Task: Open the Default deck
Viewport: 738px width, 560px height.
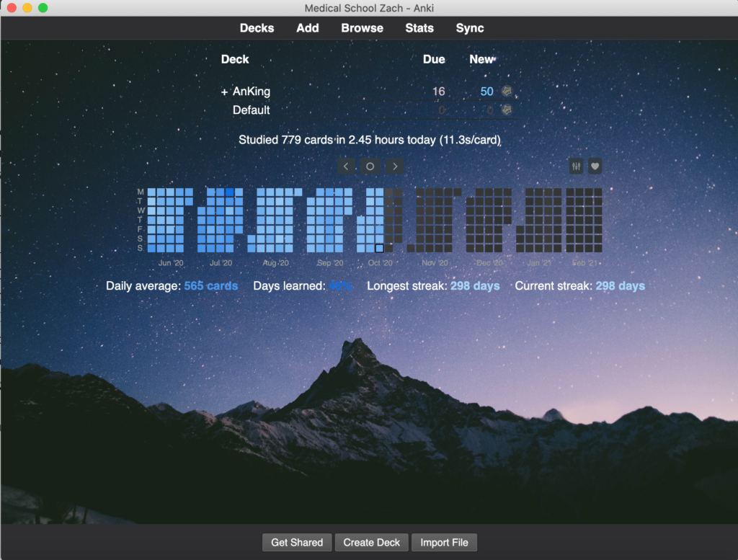Action: point(252,110)
